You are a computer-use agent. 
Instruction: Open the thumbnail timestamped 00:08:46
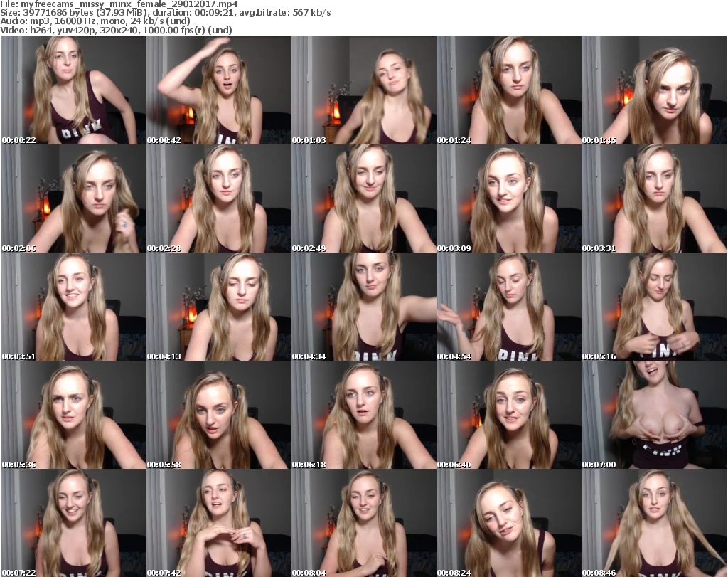coord(653,523)
